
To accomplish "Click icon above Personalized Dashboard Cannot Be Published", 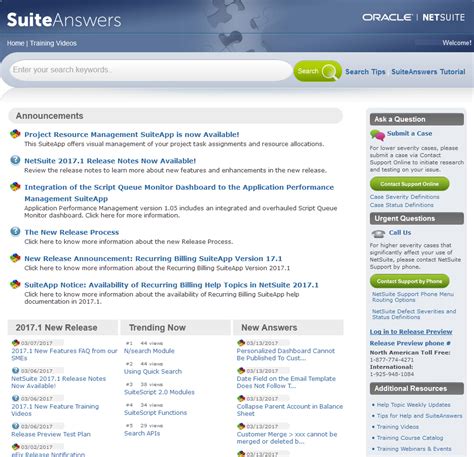I will pos(241,343).
